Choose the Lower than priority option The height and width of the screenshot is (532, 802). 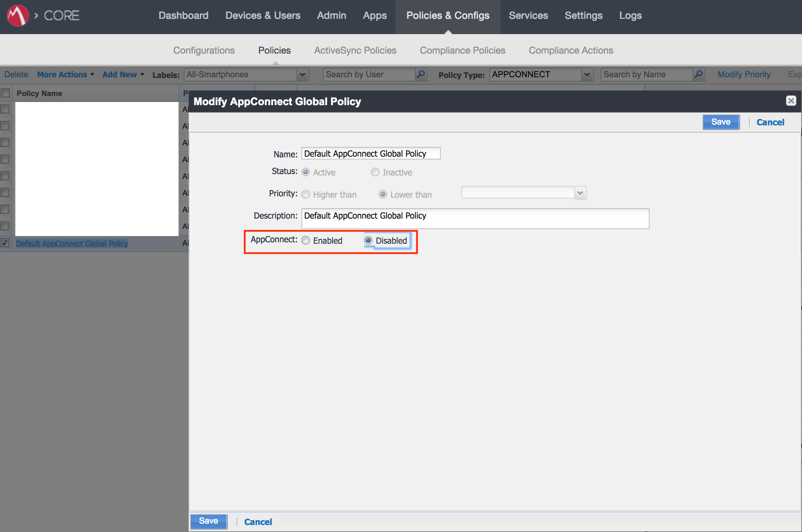tap(383, 194)
